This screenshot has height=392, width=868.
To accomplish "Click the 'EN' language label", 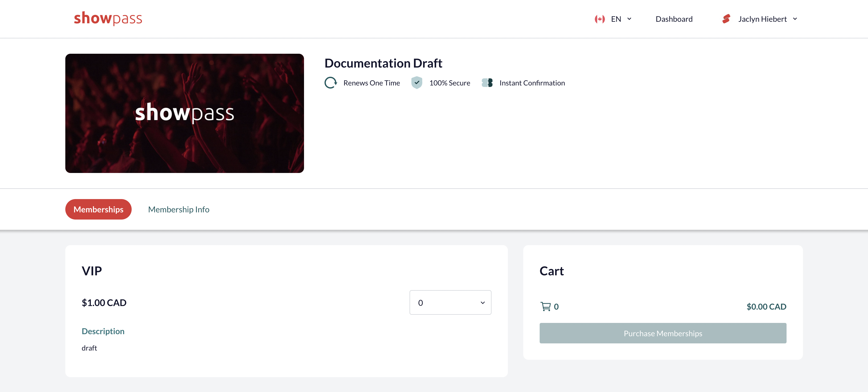I will (616, 19).
